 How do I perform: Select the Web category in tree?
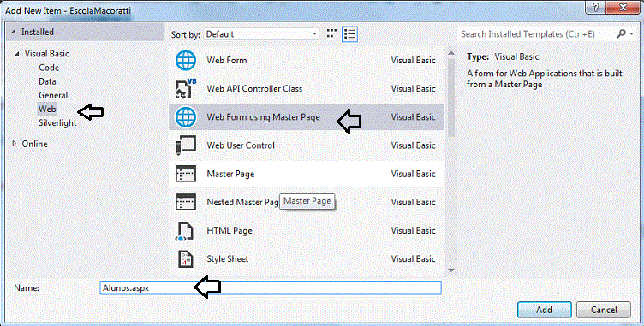47,109
